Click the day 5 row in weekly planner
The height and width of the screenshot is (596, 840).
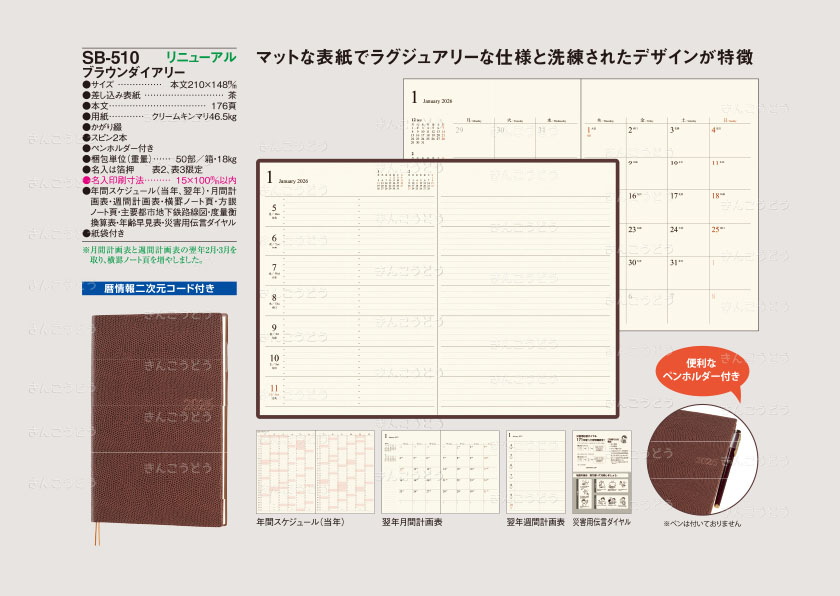tap(351, 211)
